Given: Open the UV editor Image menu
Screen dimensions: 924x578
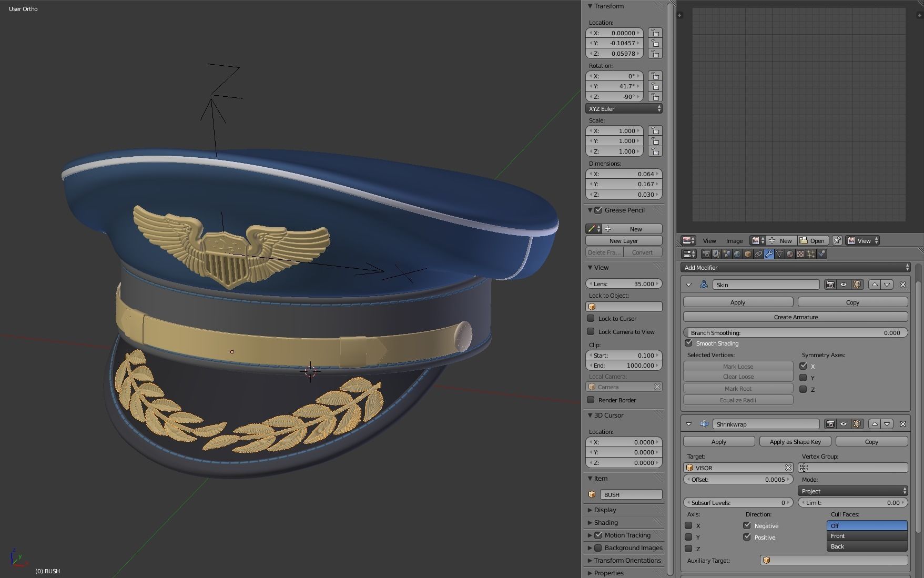Looking at the screenshot, I should pyautogui.click(x=734, y=240).
